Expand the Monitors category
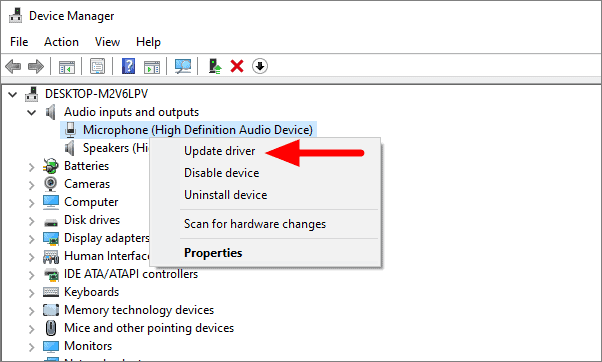Screen dimensions: 602x362 pyautogui.click(x=31, y=347)
